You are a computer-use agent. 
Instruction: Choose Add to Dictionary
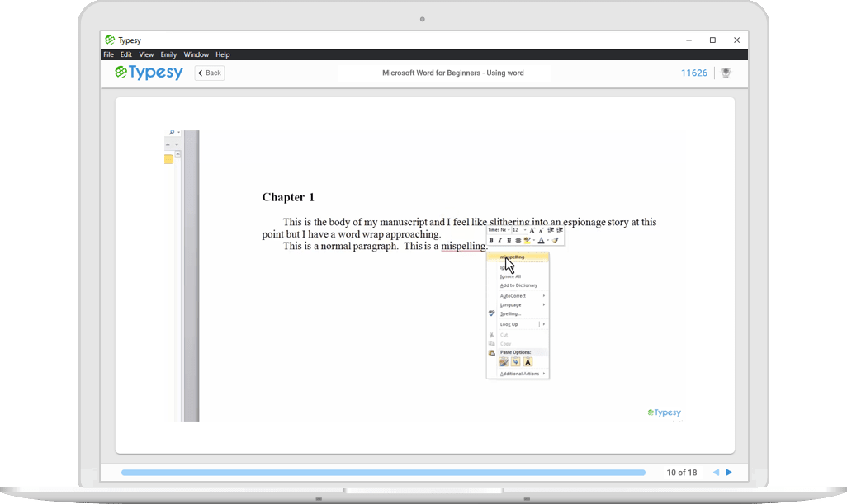pyautogui.click(x=518, y=285)
